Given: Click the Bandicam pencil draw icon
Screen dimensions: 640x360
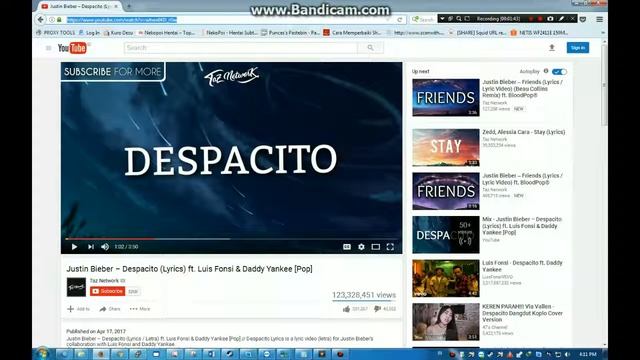Looking at the screenshot, I should pos(561,19).
